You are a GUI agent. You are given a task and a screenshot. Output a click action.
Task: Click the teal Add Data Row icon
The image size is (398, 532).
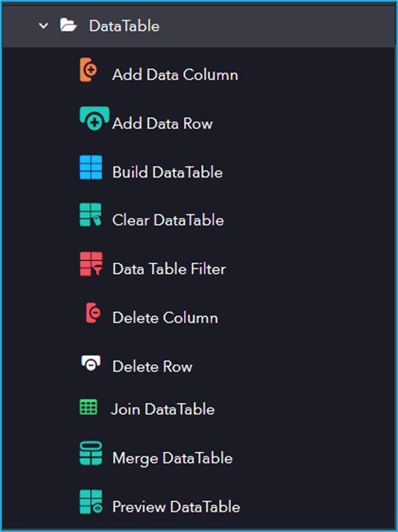tap(94, 118)
